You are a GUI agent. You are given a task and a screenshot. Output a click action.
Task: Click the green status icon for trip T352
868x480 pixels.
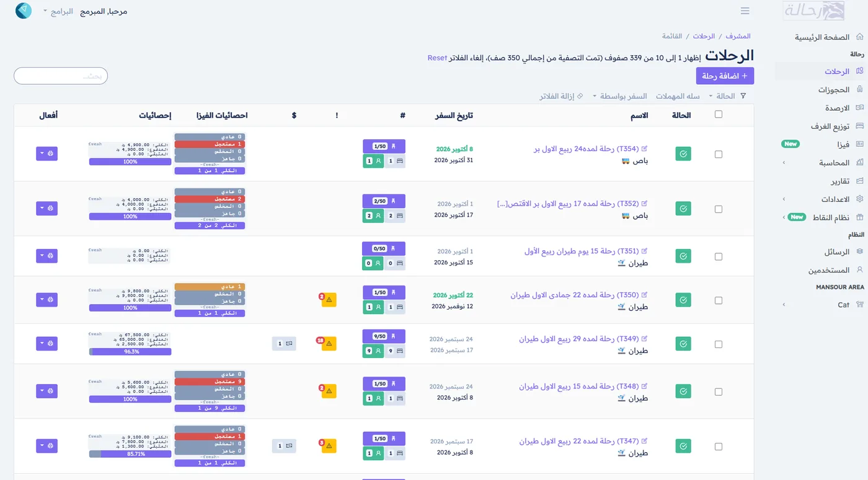pos(683,209)
